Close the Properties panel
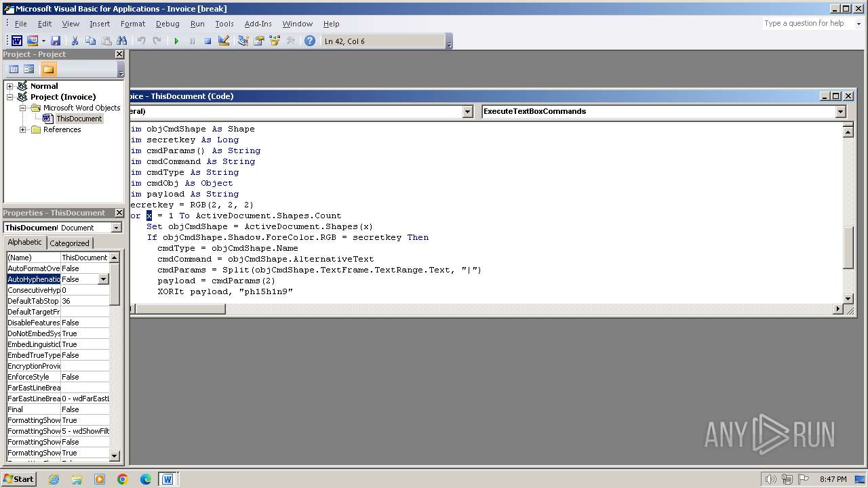This screenshot has height=488, width=868. click(119, 213)
